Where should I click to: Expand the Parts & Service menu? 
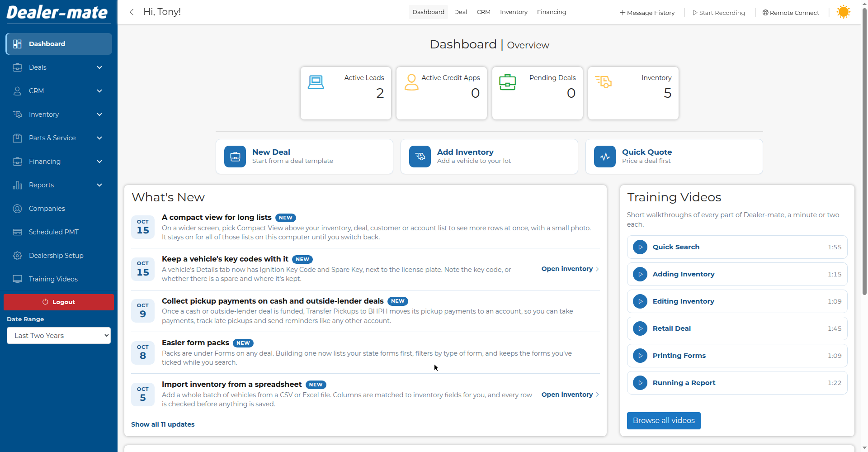pyautogui.click(x=59, y=138)
